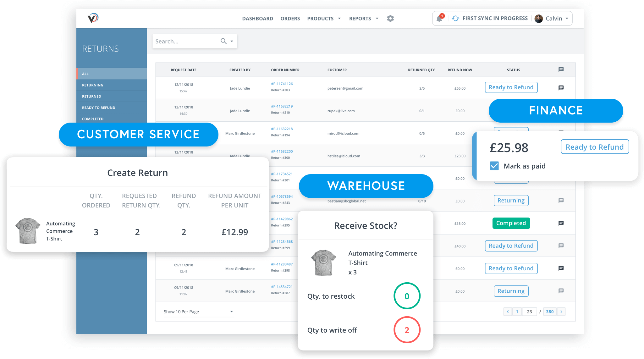The image size is (644, 359).
Task: Click the search magnifier icon
Action: click(x=223, y=41)
